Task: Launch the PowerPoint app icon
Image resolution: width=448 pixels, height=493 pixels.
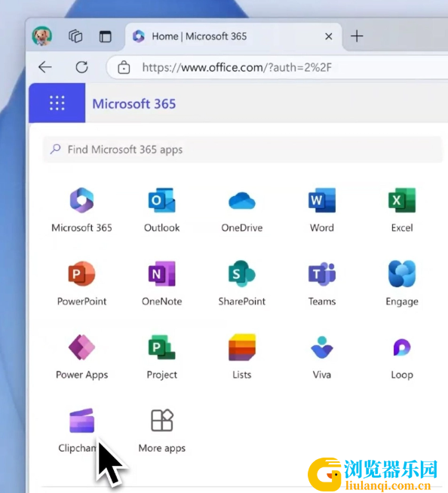Action: coord(81,274)
